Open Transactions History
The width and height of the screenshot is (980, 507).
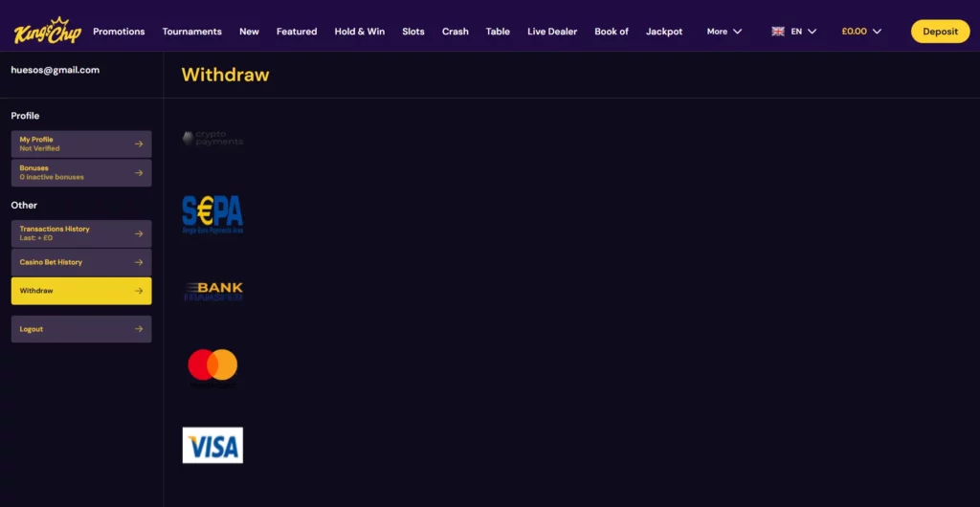click(x=81, y=233)
